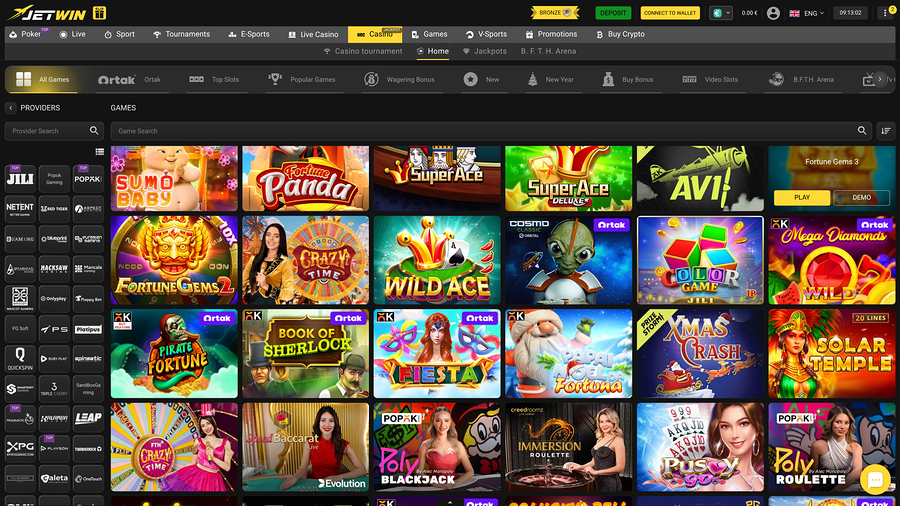Go to the Poker section
The image size is (900, 506).
click(x=25, y=34)
